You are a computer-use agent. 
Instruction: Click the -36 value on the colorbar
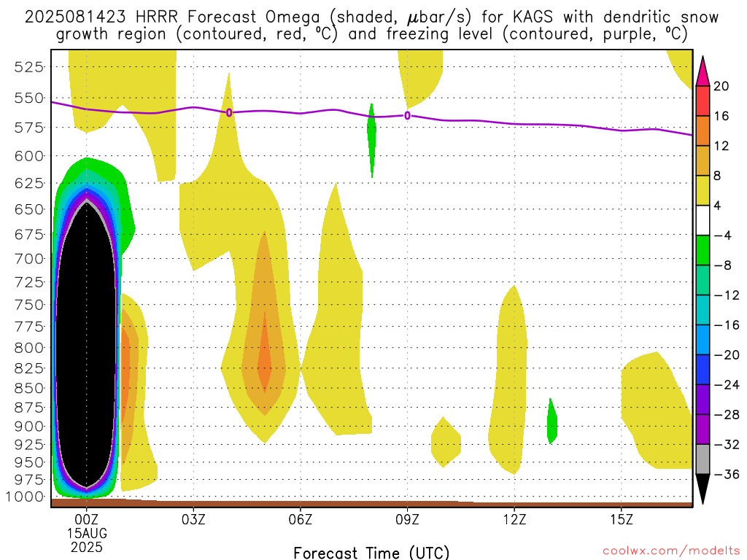tap(727, 474)
